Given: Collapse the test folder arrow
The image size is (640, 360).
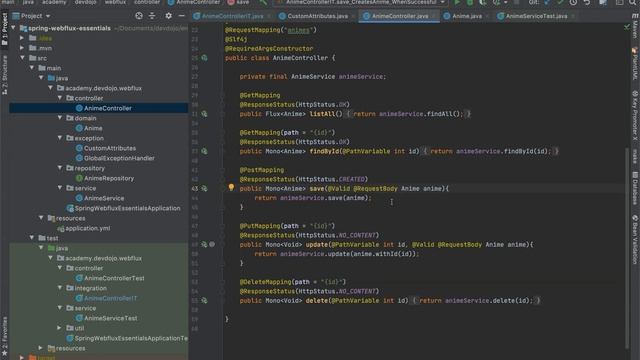Looking at the screenshot, I should click(x=32, y=238).
